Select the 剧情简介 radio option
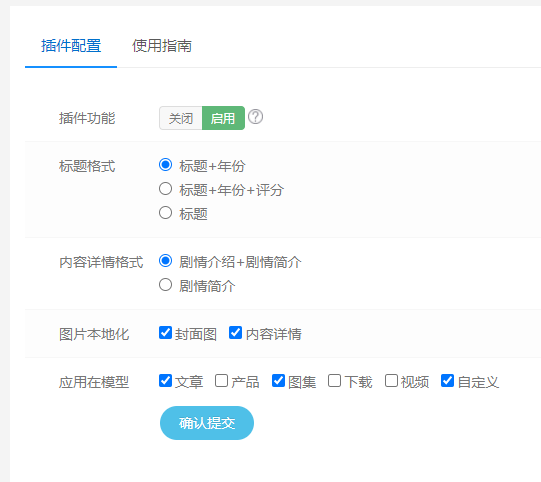This screenshot has width=541, height=482. (x=165, y=285)
